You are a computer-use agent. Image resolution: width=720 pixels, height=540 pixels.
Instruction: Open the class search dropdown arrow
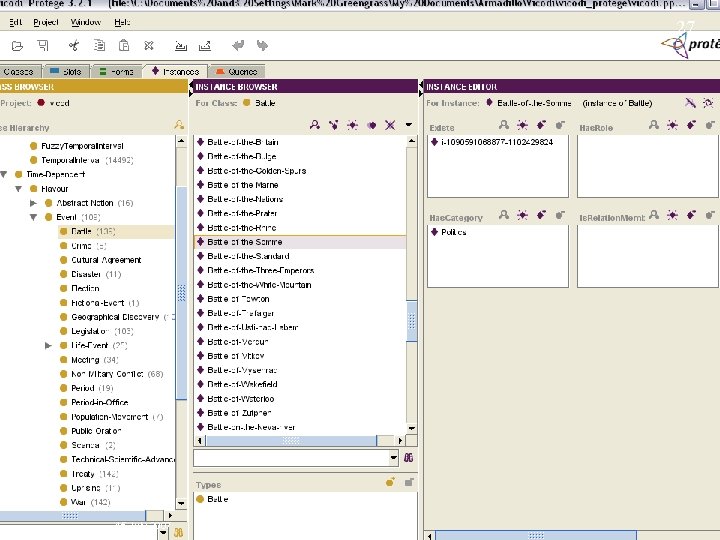(x=163, y=533)
